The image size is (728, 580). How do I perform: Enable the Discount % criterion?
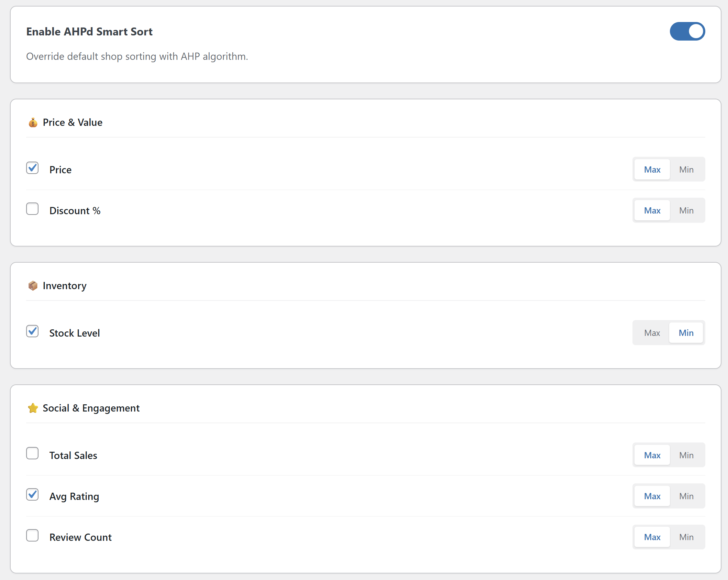pos(32,209)
